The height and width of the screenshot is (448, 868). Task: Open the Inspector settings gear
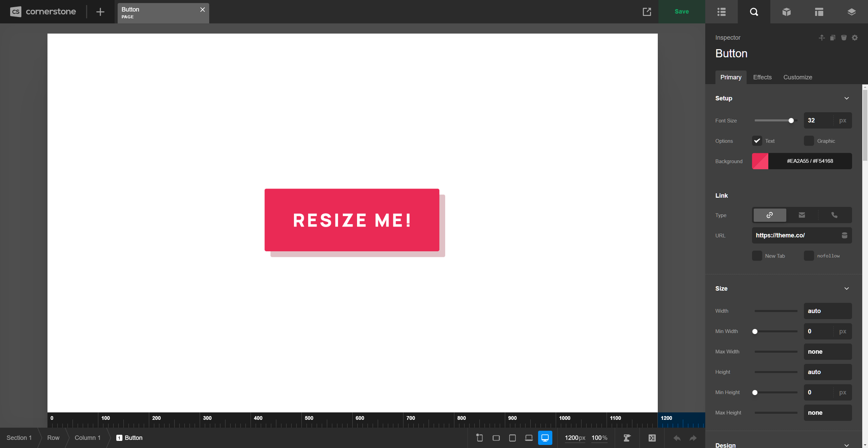(855, 38)
